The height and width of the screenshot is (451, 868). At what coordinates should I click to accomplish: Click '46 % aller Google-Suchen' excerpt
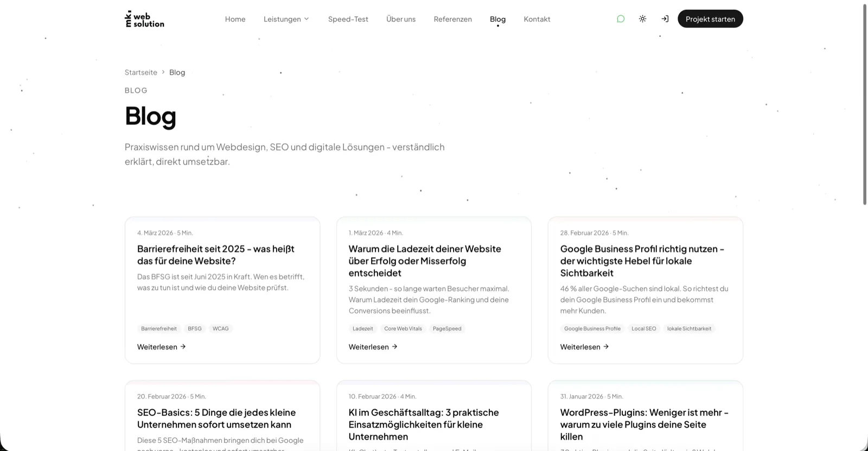point(644,300)
